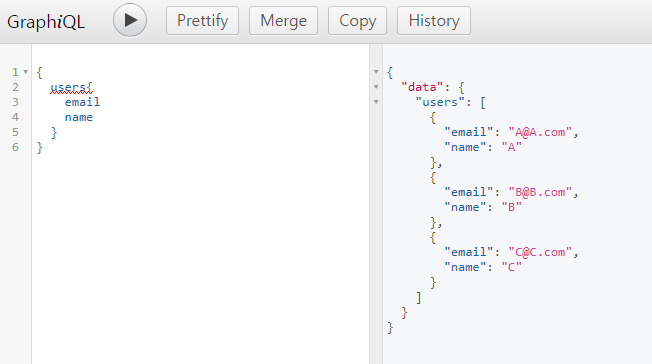Click the Merge button

pos(283,20)
